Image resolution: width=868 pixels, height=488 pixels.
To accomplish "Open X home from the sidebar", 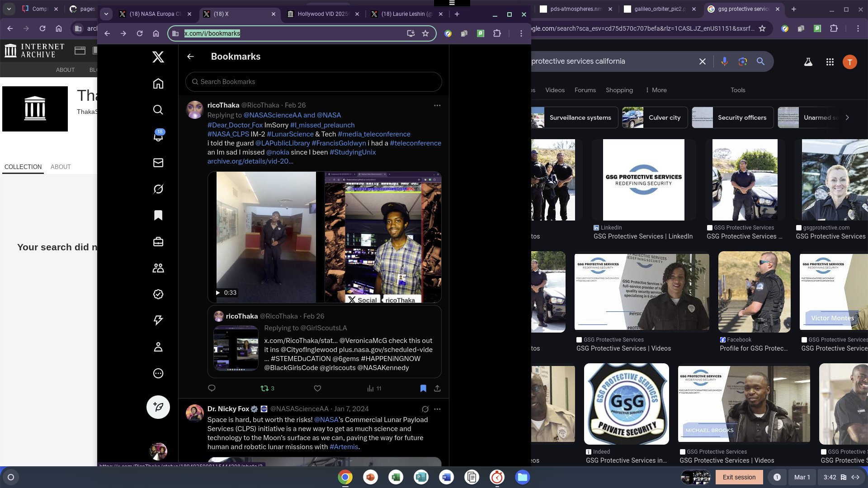I will point(158,84).
